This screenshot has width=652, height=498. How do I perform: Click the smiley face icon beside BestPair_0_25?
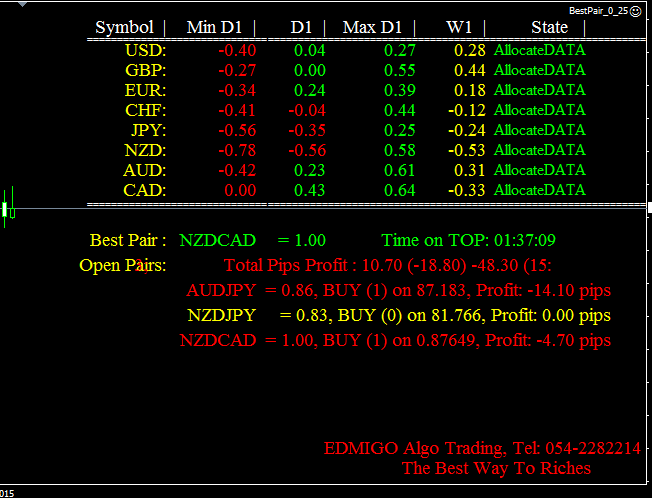[x=635, y=11]
